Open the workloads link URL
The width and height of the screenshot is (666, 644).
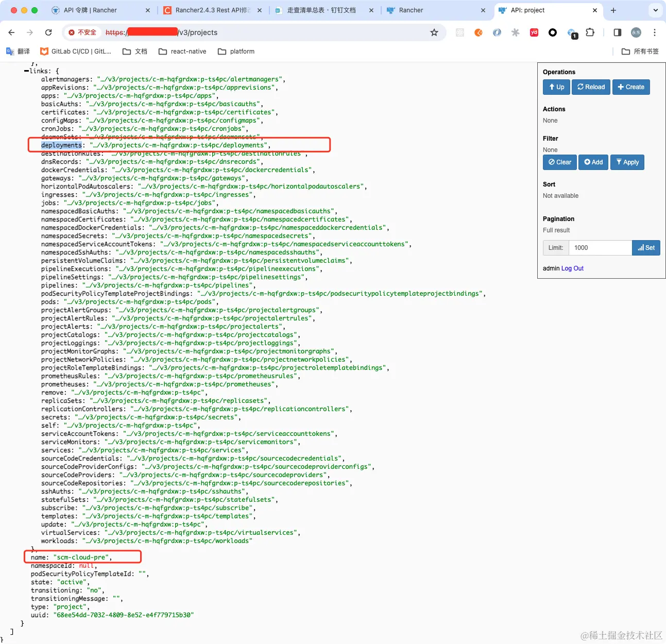coord(167,541)
